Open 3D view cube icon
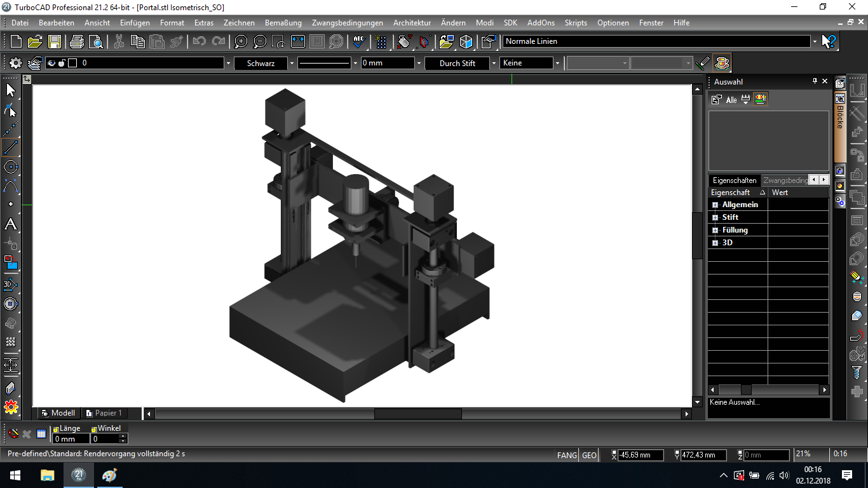The width and height of the screenshot is (868, 488). click(x=466, y=42)
